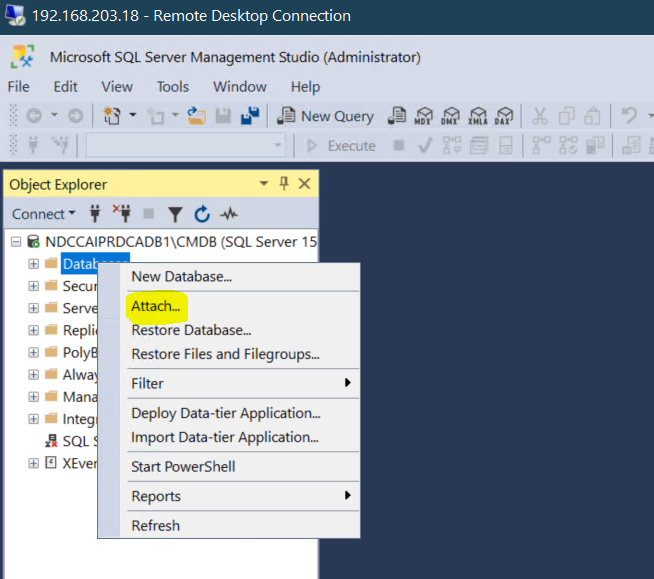Screen dimensions: 654x579
Task: Open the available databases combo box
Action: click(x=185, y=145)
